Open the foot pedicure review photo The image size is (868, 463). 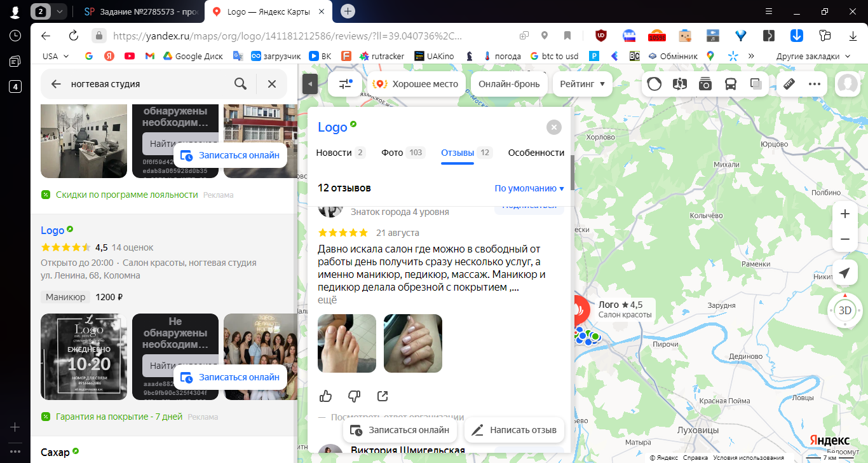(347, 343)
